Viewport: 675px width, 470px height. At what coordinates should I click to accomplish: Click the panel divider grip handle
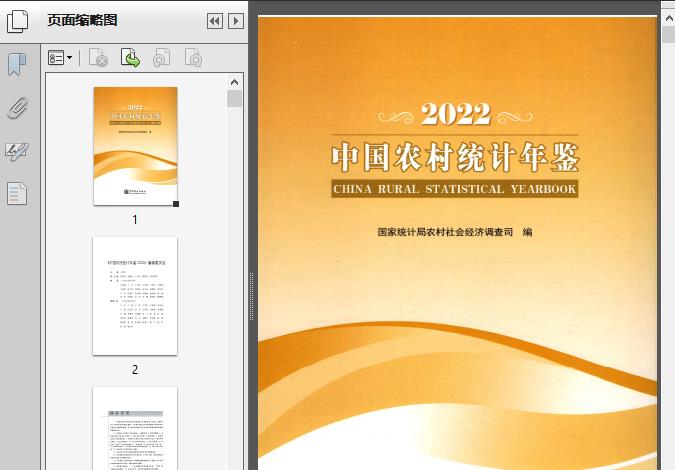(251, 297)
